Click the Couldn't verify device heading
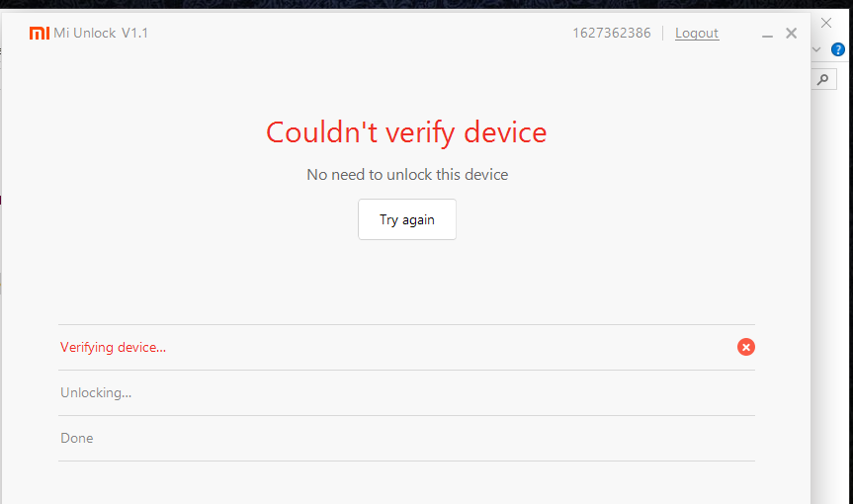Image resolution: width=853 pixels, height=504 pixels. [406, 132]
